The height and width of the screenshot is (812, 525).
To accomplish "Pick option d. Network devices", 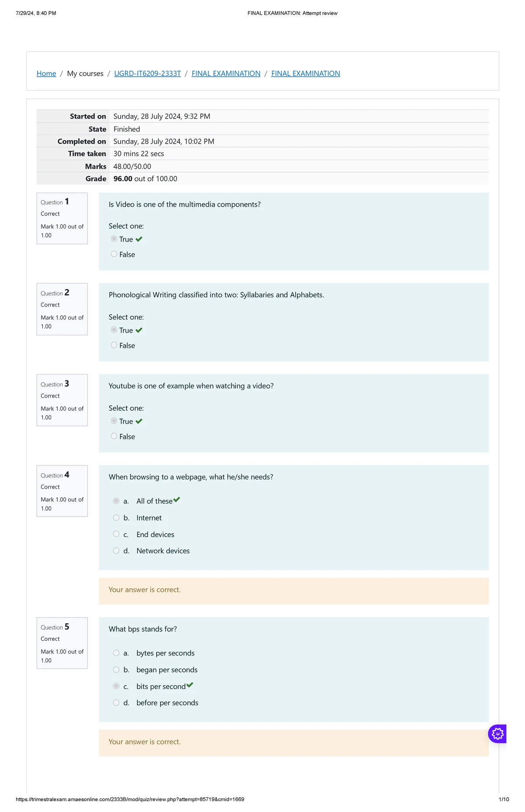I will (x=116, y=551).
